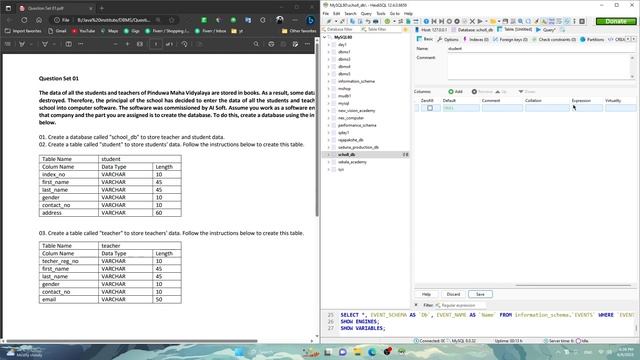Click Add to insert a column
Screen dimensions: 640x360
pos(456,91)
